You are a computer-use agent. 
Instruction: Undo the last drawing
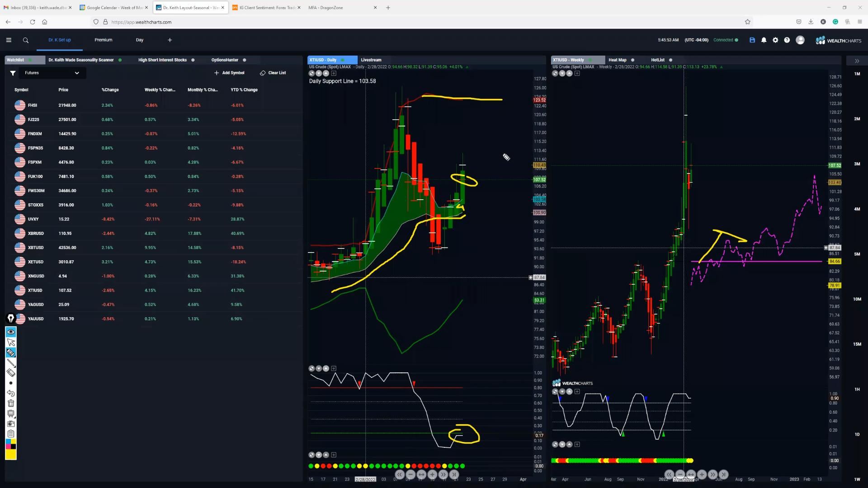(11, 393)
